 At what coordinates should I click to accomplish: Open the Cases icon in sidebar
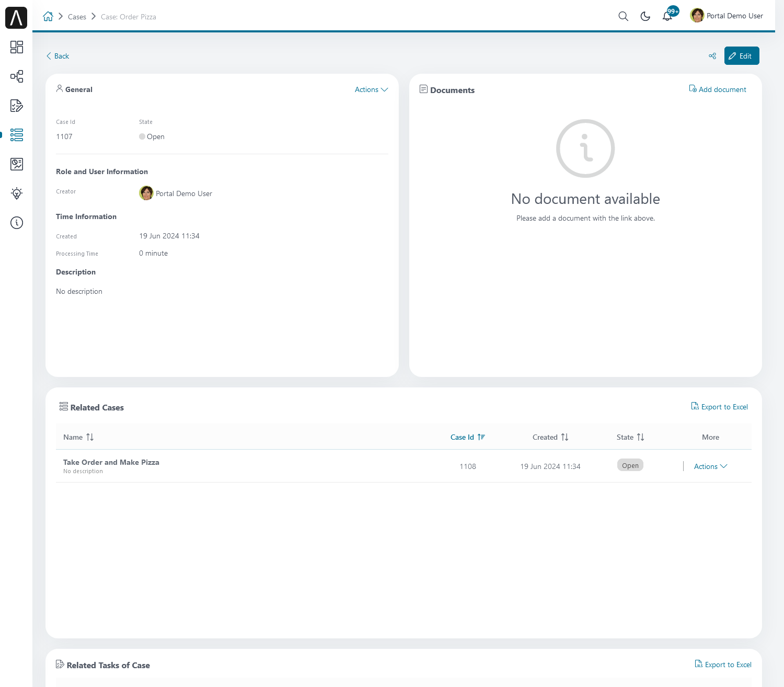[17, 135]
